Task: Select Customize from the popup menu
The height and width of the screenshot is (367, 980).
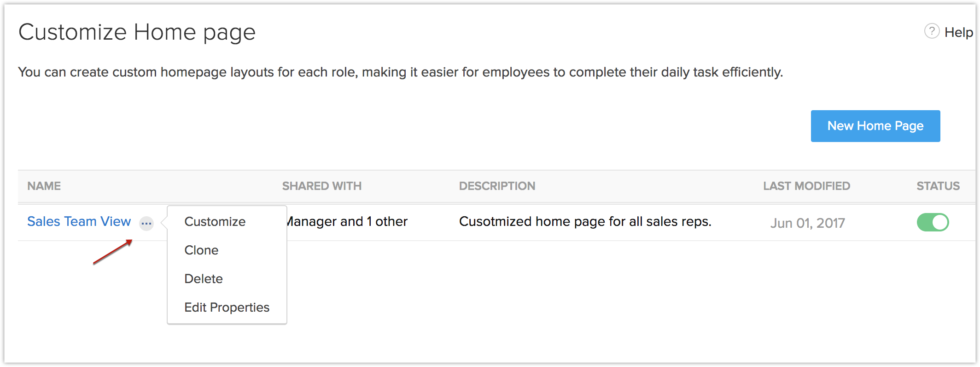Action: tap(215, 222)
